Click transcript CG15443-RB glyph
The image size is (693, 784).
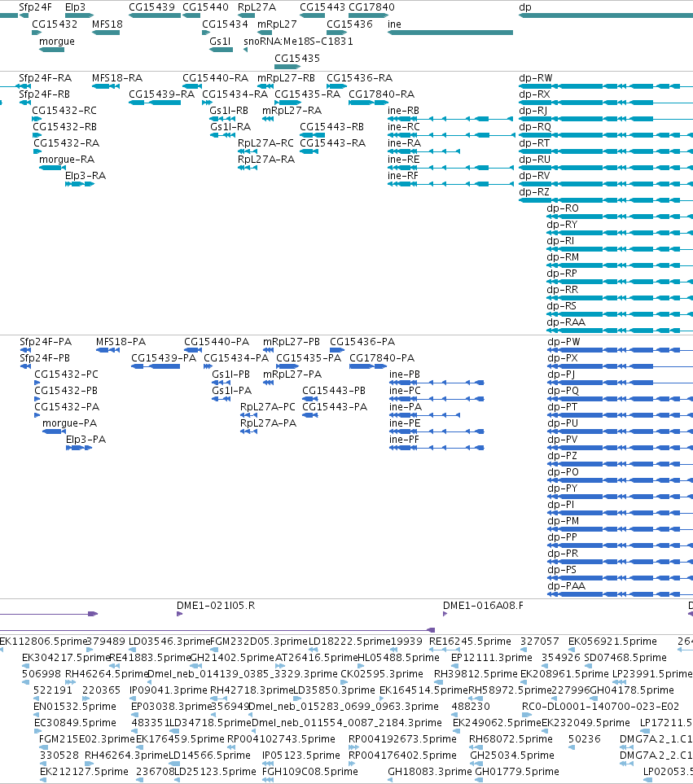tap(313, 135)
